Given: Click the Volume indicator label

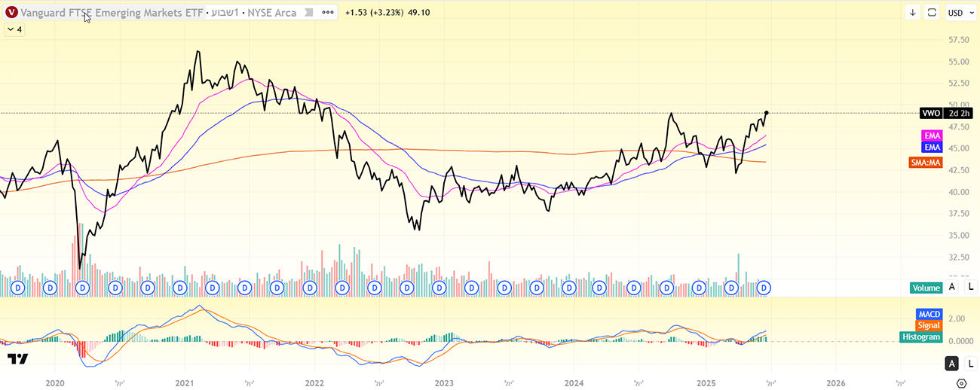Looking at the screenshot, I should tap(926, 288).
